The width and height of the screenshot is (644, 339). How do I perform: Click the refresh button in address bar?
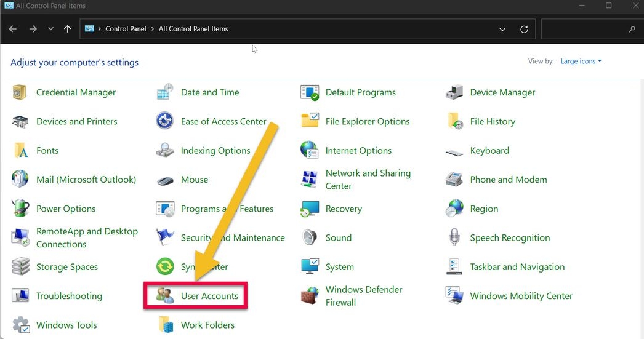(524, 29)
